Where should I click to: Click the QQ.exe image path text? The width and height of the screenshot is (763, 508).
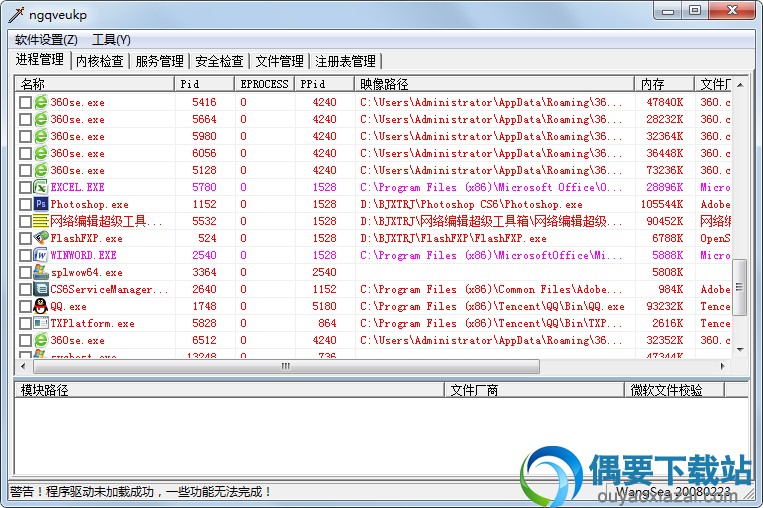pyautogui.click(x=492, y=307)
